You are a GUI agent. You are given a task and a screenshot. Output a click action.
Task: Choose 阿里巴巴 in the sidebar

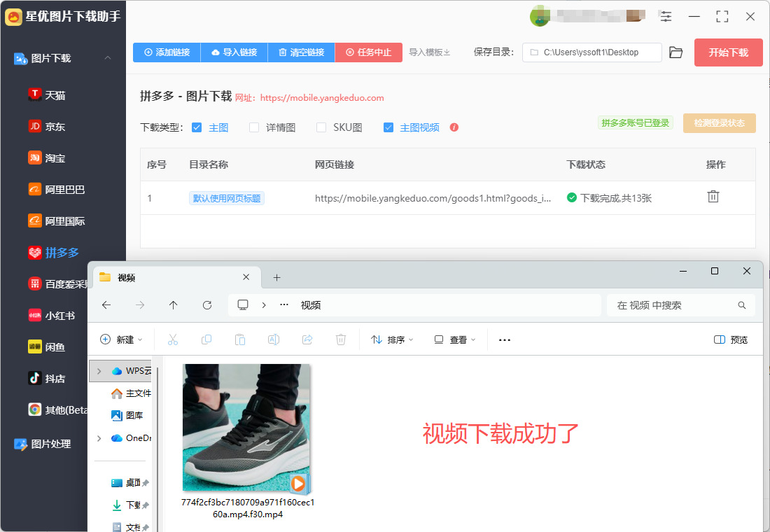point(57,189)
